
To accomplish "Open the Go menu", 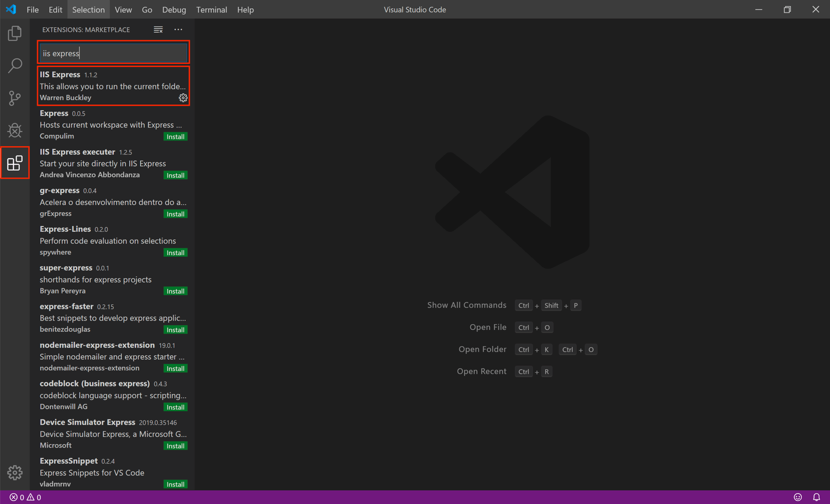I will [x=147, y=9].
